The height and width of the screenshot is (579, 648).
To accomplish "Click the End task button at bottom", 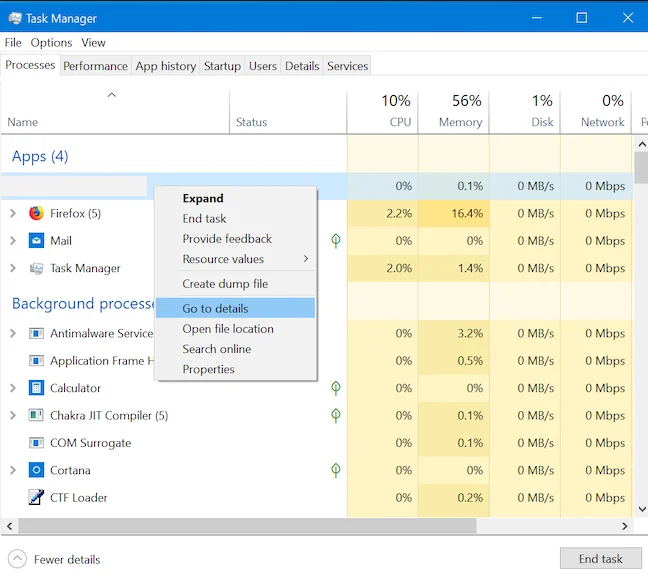I will click(600, 558).
